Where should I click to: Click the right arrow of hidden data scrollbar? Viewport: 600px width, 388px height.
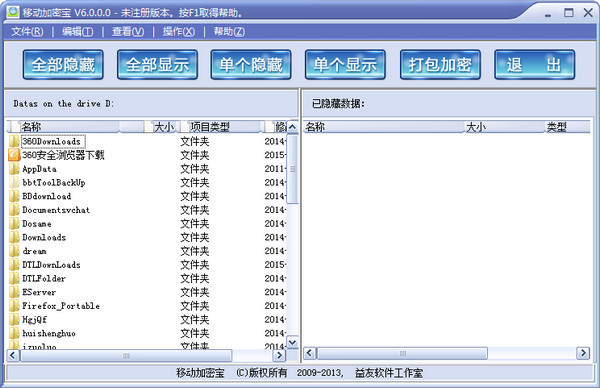click(583, 353)
